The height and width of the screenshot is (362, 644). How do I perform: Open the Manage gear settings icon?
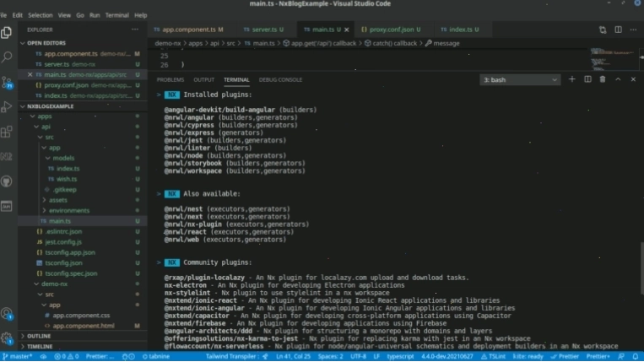pos(7,338)
